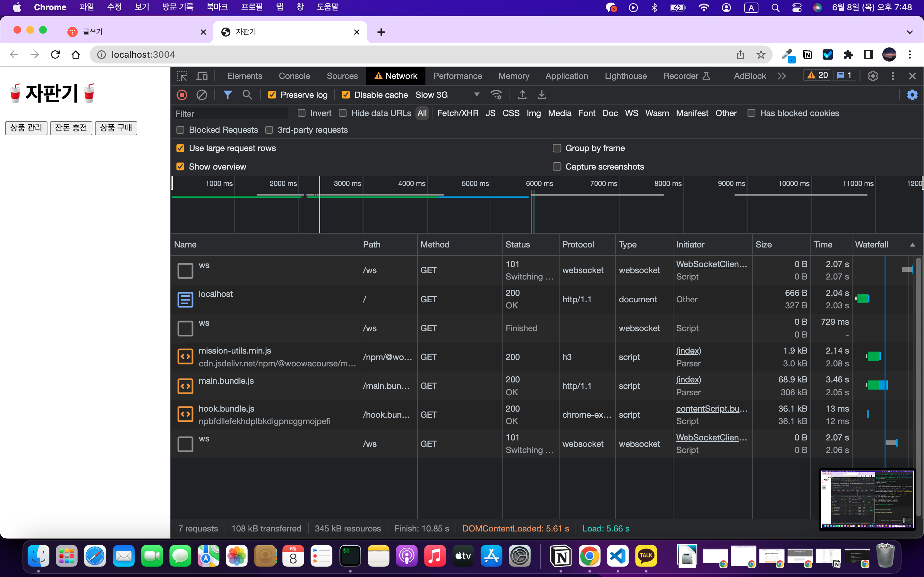924x577 pixels.
Task: Select the Fetch/XHR filter type
Action: pos(458,113)
